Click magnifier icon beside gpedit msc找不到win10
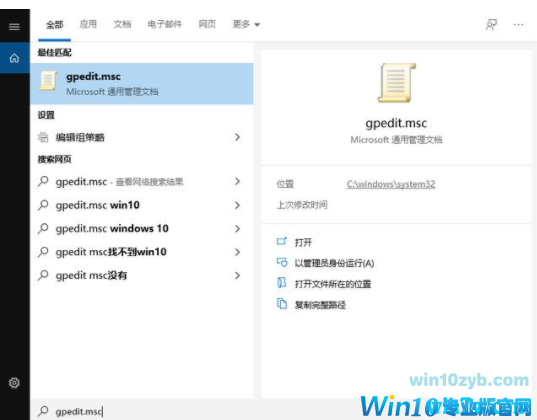The width and height of the screenshot is (537, 420). [x=43, y=252]
